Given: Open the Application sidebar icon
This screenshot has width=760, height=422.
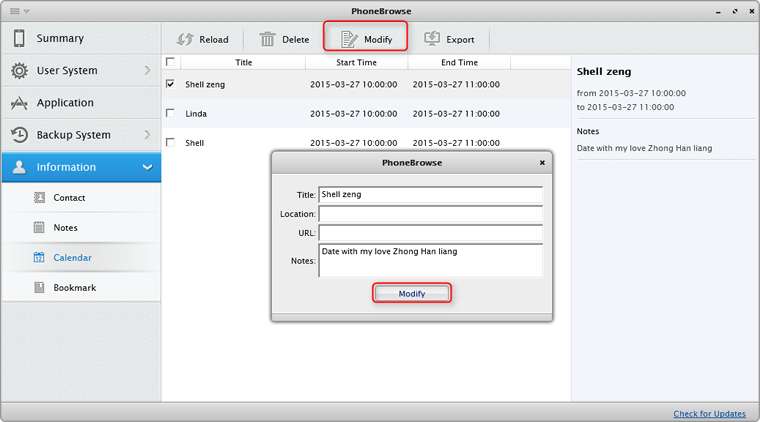Looking at the screenshot, I should coord(19,103).
